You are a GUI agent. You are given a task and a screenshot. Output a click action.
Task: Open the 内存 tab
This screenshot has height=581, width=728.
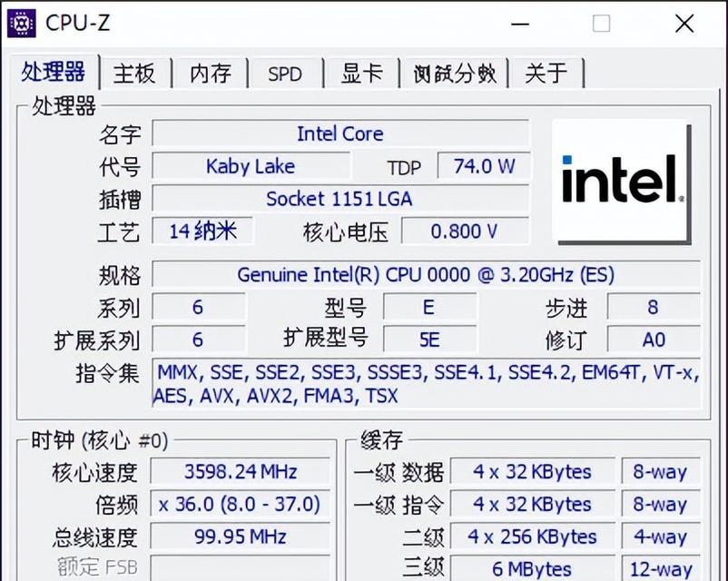click(211, 74)
